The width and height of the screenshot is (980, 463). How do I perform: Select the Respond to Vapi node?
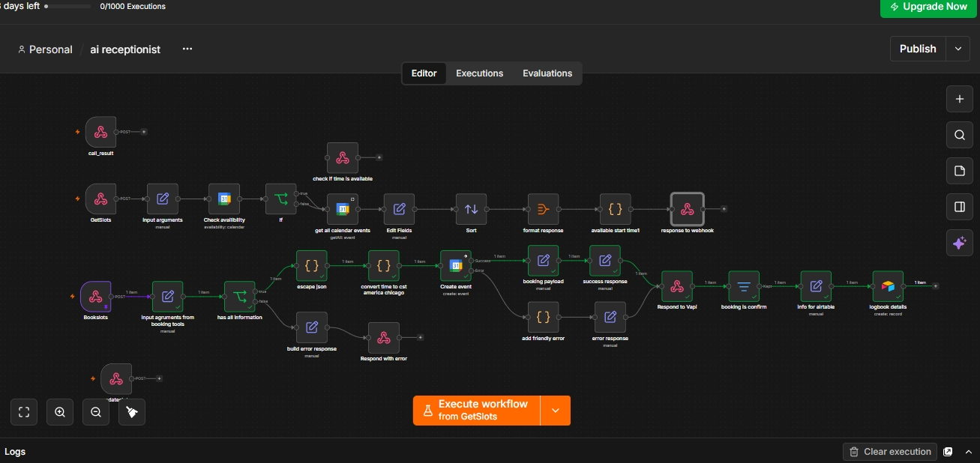(x=677, y=286)
